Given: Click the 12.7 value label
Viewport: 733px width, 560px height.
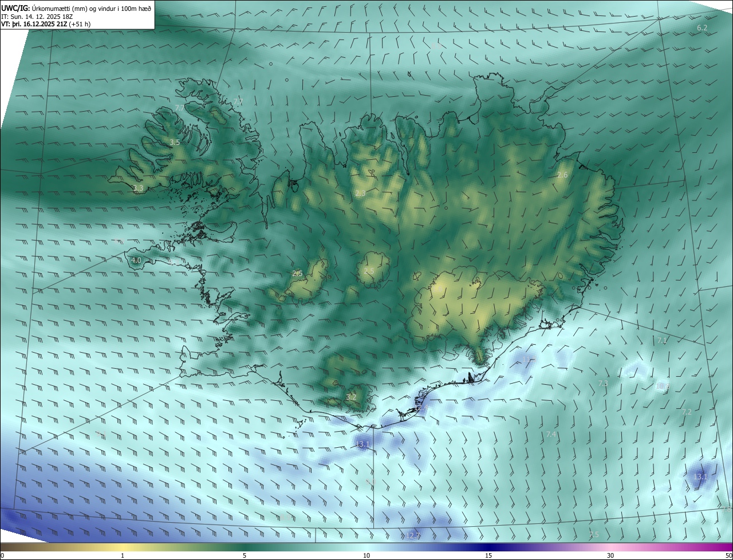Looking at the screenshot, I should pos(412,536).
